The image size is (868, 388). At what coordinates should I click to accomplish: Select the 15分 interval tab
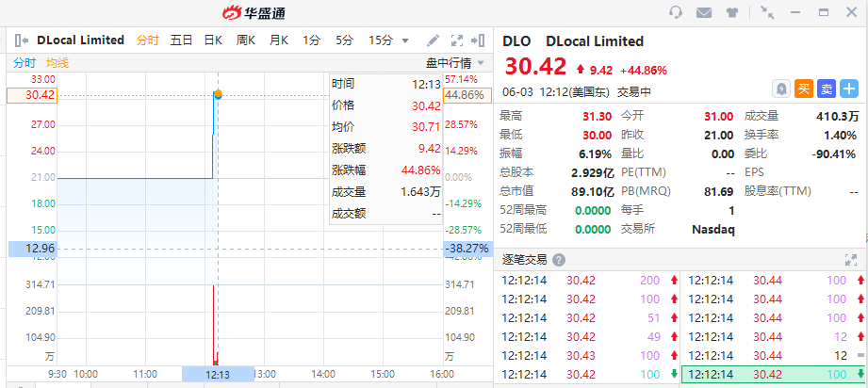381,40
